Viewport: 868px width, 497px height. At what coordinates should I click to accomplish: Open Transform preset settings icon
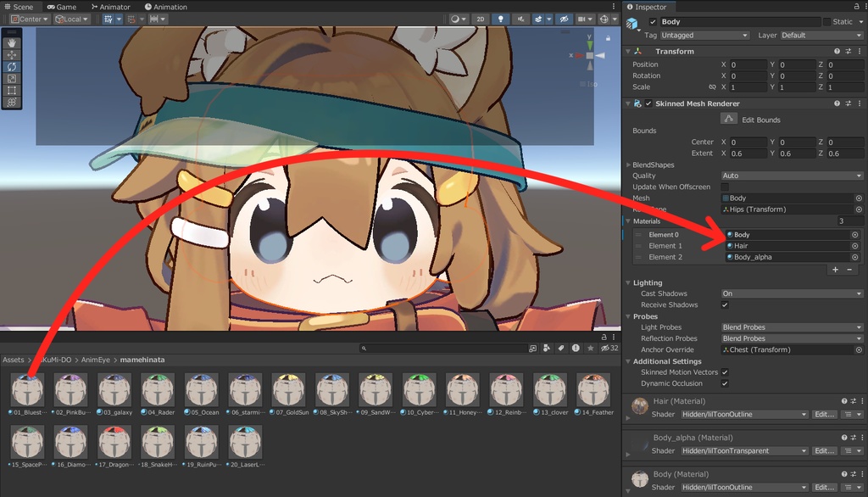click(848, 51)
